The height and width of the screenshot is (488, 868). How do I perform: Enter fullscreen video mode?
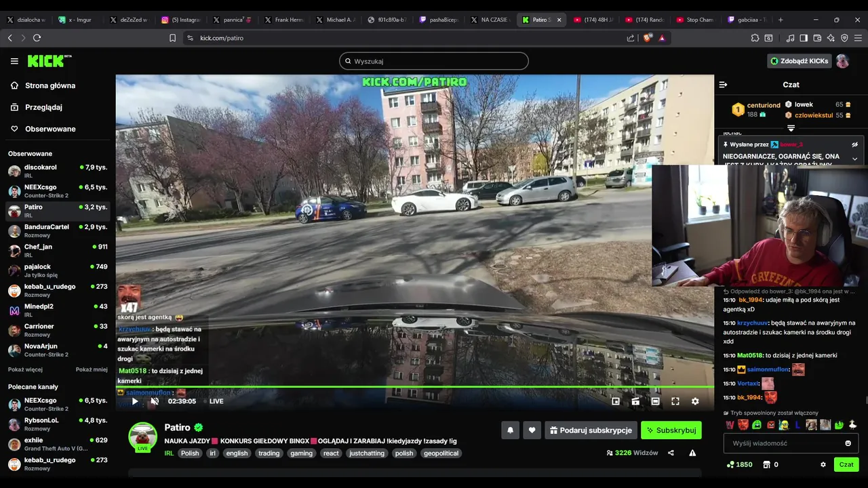675,401
